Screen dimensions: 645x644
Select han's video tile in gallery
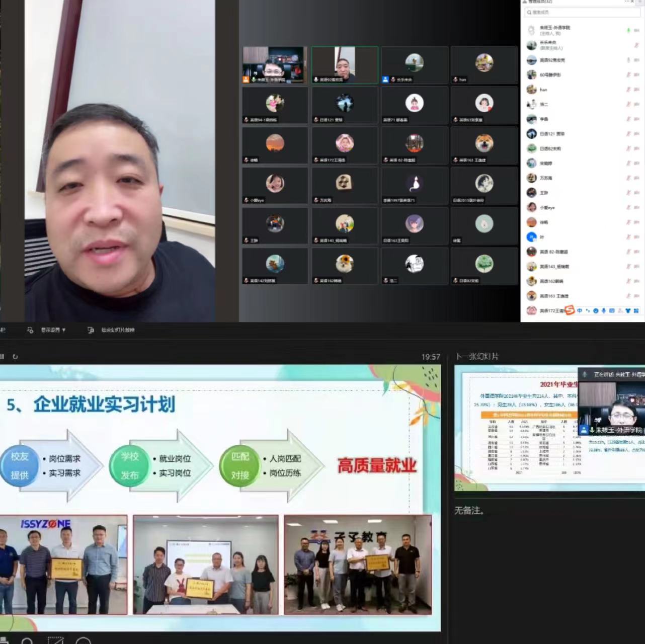484,65
